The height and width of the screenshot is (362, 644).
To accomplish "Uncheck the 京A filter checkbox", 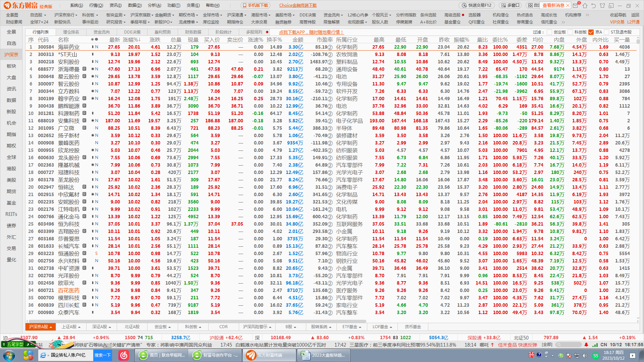I will [x=591, y=32].
